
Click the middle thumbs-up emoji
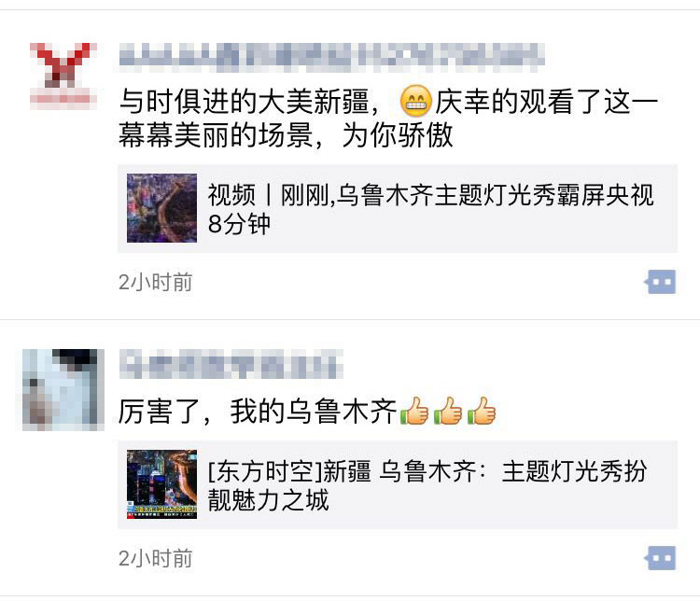pos(448,411)
